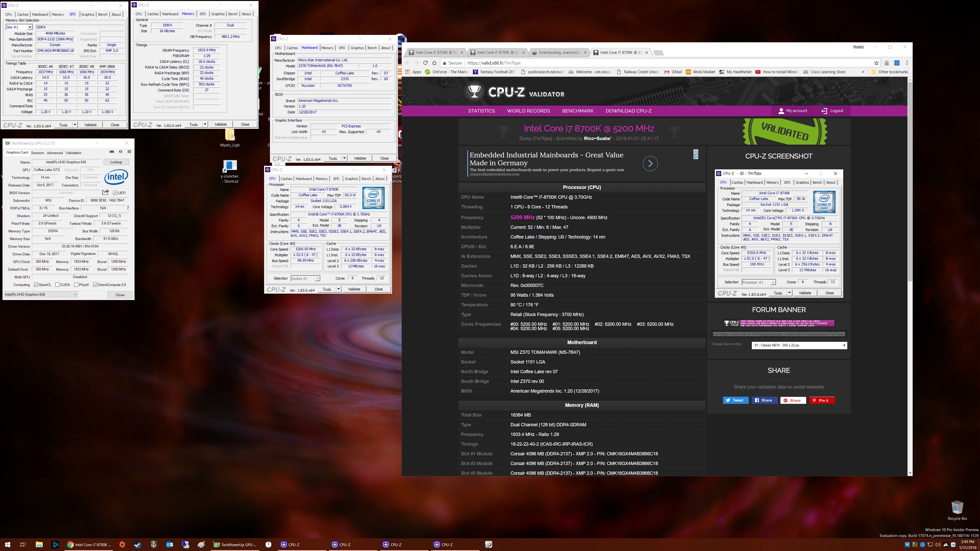This screenshot has height=551, width=980.
Task: Expand Tools arrow in CPU-Z Mainboard window
Action: pyautogui.click(x=344, y=158)
